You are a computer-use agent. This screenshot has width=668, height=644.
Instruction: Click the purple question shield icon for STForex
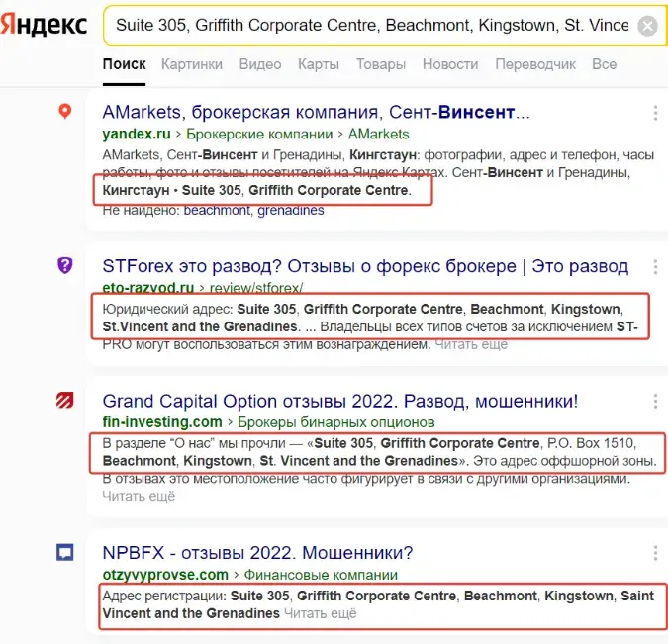64,265
